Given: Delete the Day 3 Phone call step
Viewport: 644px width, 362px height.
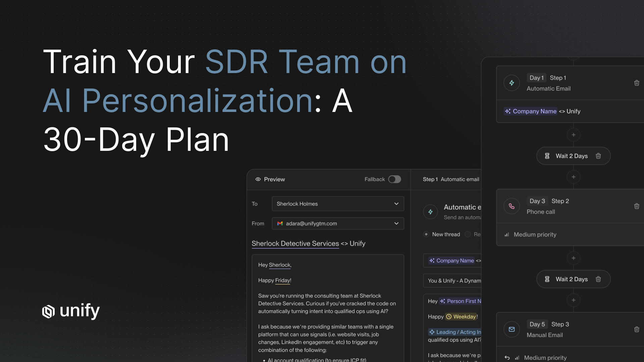Looking at the screenshot, I should 636,206.
